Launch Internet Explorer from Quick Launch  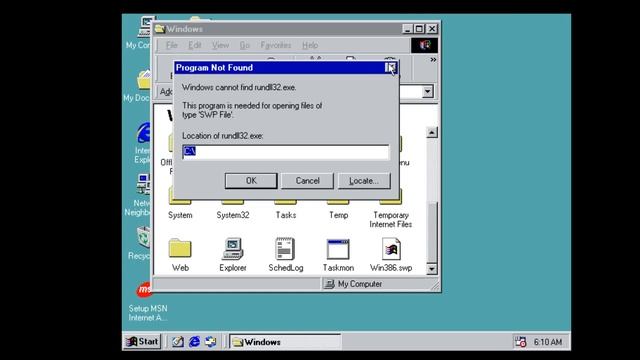click(194, 342)
